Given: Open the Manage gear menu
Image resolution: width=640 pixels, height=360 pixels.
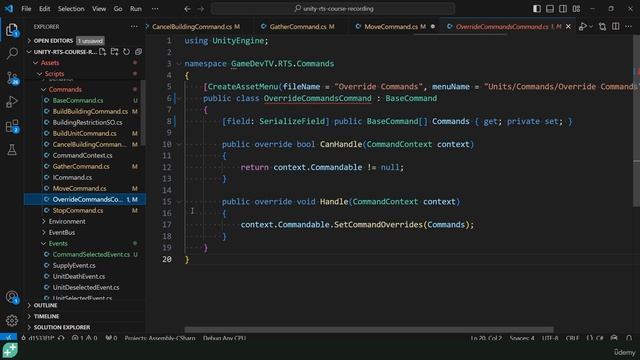Looking at the screenshot, I should [12, 321].
